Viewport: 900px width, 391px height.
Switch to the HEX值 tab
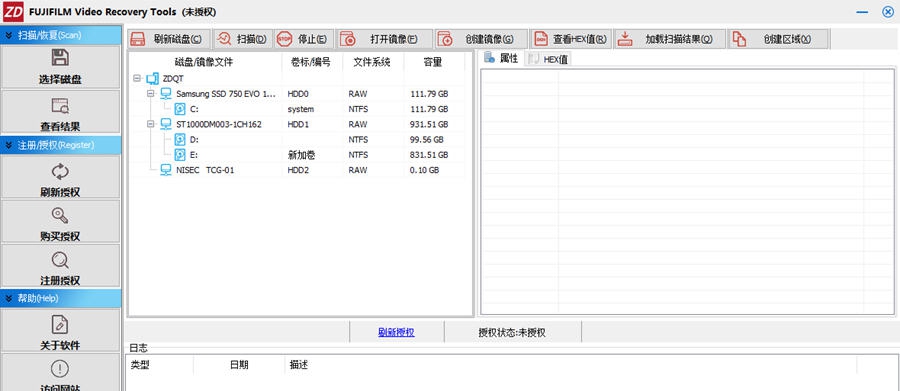(x=549, y=59)
